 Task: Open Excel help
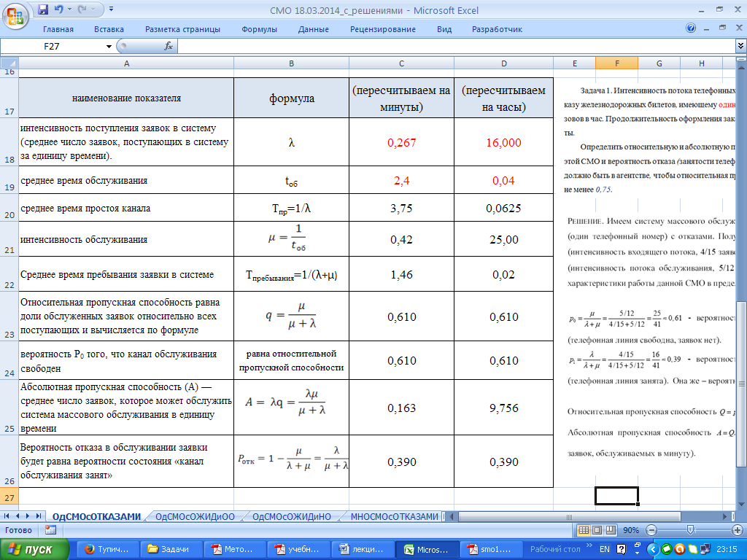point(691,28)
